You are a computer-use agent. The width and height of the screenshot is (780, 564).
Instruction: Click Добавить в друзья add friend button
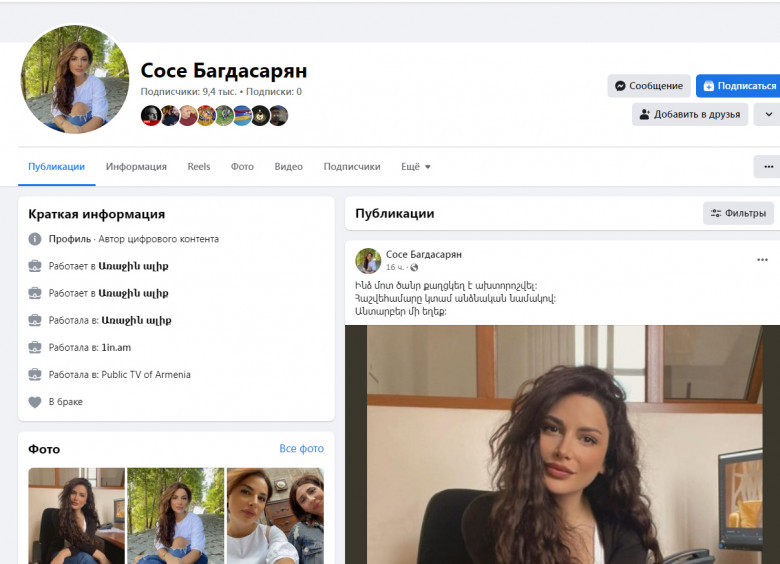(690, 114)
